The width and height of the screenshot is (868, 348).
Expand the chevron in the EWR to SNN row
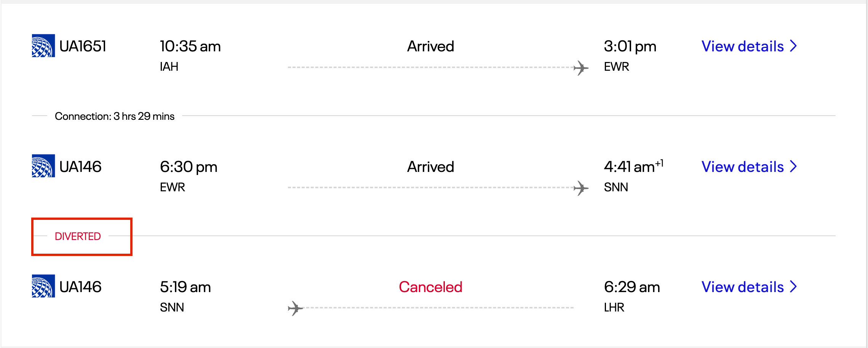pyautogui.click(x=794, y=166)
